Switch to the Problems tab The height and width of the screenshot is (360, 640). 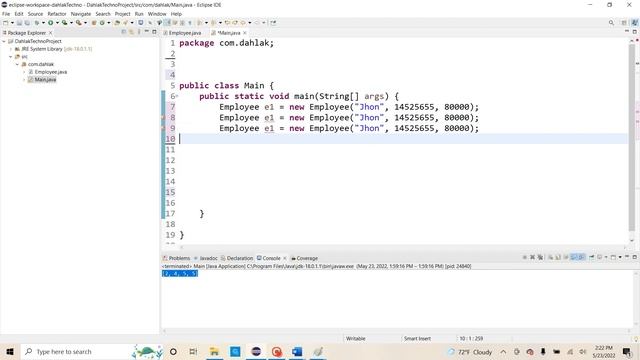[176, 258]
